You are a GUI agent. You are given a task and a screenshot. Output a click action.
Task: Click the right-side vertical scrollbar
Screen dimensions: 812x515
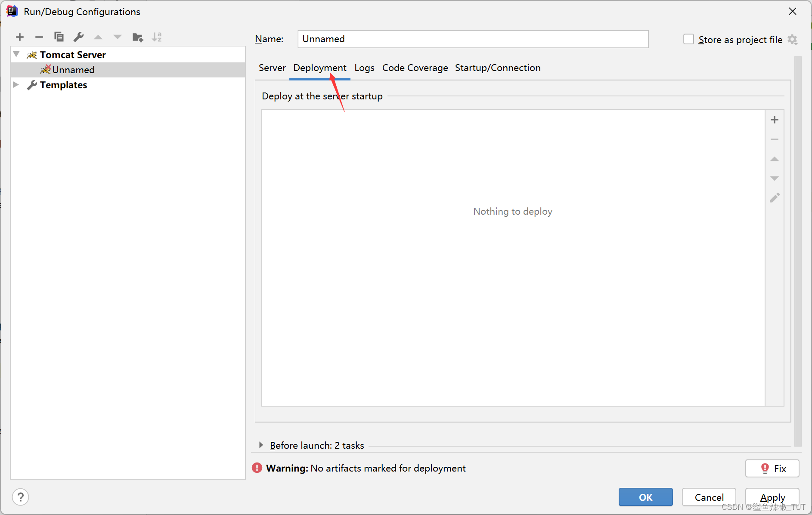pos(798,252)
